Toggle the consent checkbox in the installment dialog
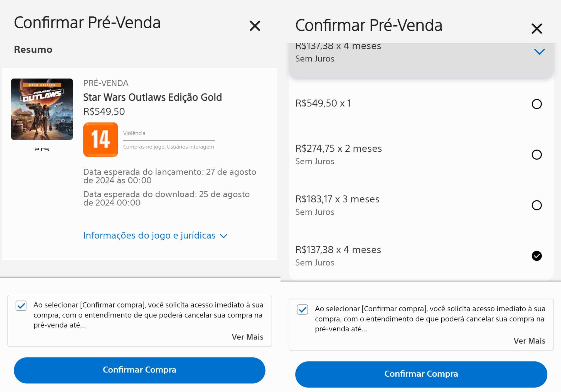This screenshot has width=561, height=392. click(302, 309)
